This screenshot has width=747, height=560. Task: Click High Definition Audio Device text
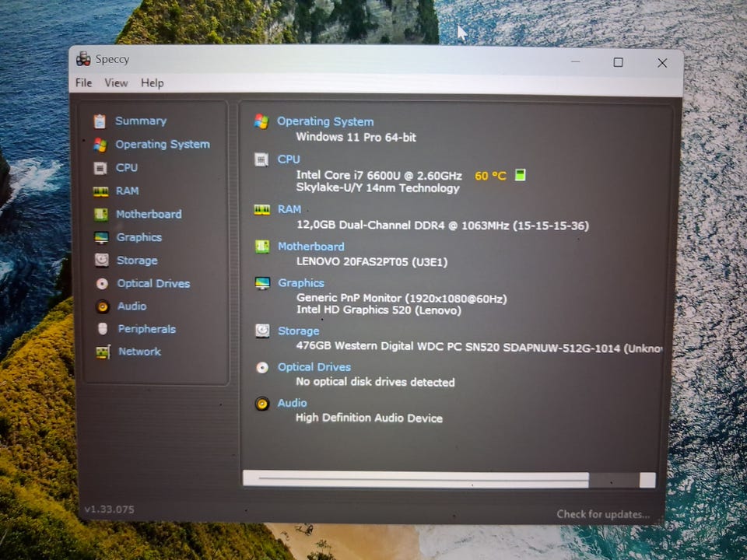click(x=369, y=418)
